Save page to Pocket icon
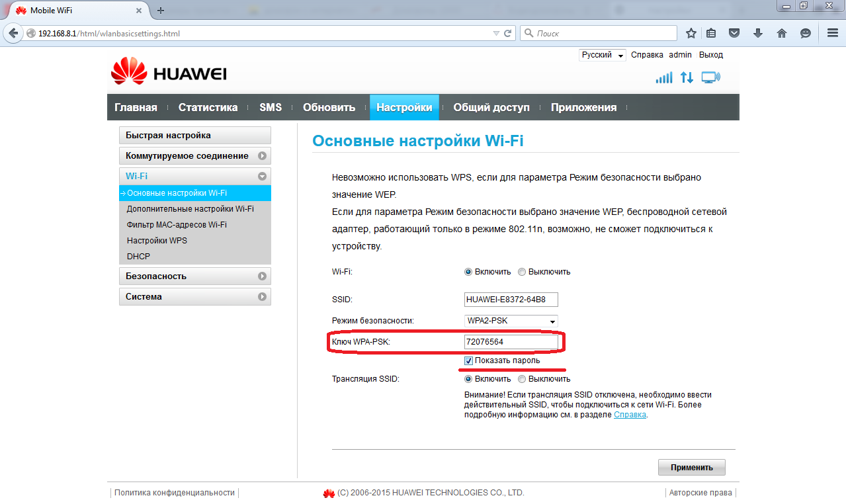The height and width of the screenshot is (504, 846). pyautogui.click(x=734, y=33)
